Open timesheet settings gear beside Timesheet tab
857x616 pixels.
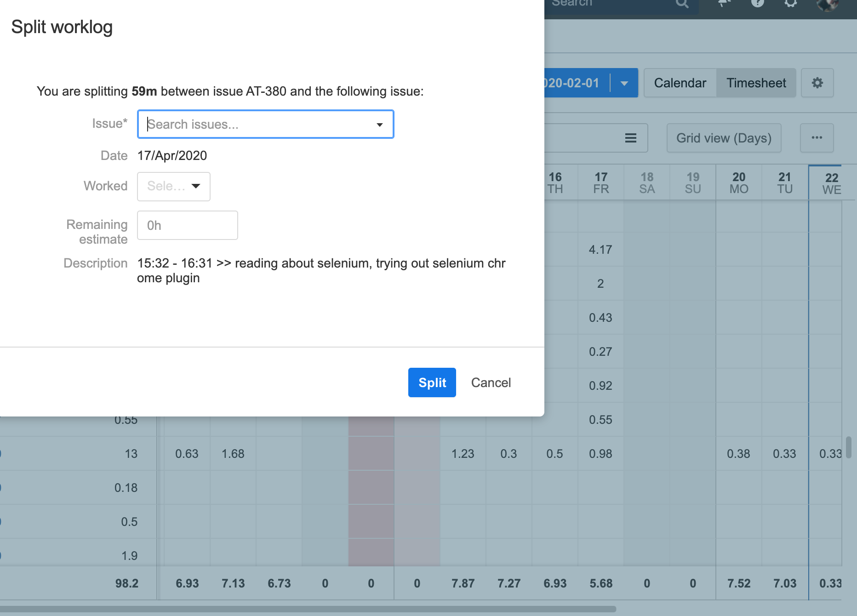coord(817,83)
